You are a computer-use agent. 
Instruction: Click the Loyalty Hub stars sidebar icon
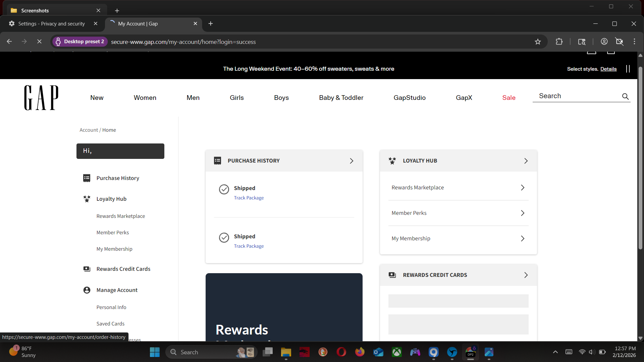[x=87, y=199]
